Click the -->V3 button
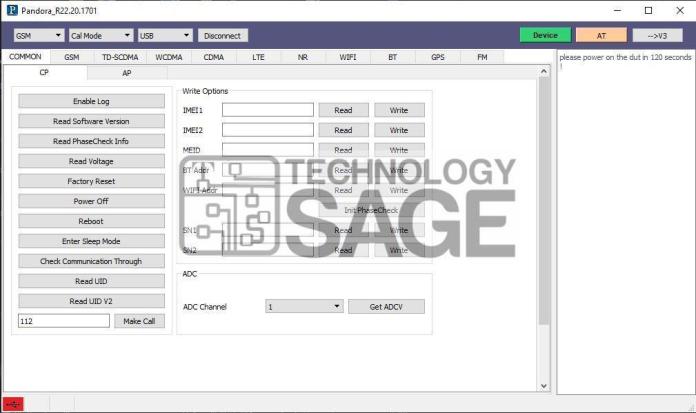Screen dimensions: 696x413 coord(657,35)
